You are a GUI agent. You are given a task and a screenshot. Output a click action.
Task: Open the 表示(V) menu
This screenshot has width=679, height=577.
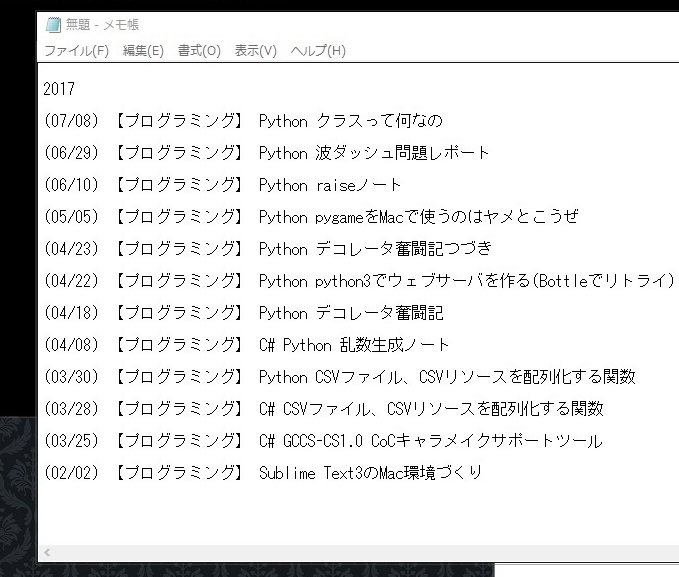coord(255,51)
